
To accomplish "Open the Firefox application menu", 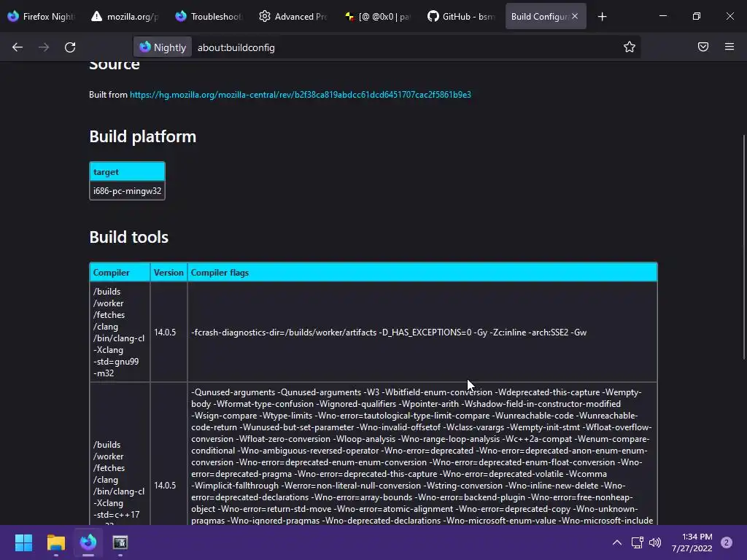I will (x=729, y=47).
